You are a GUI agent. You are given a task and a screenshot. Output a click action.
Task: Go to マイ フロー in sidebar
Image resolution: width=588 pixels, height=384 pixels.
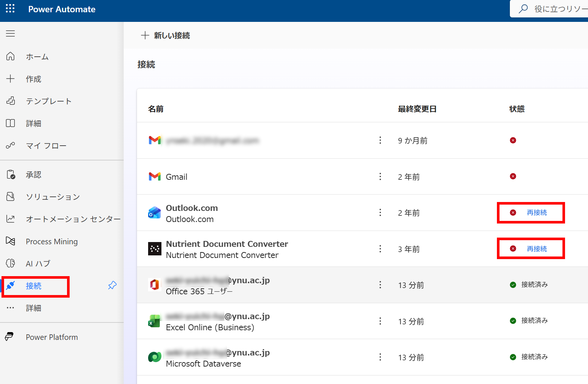tap(46, 146)
